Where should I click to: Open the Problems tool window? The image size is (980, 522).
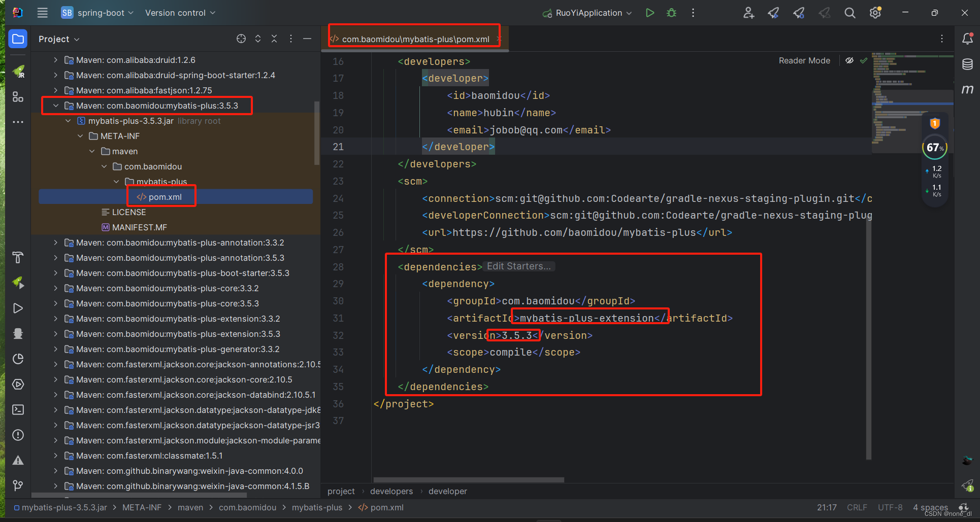tap(18, 435)
